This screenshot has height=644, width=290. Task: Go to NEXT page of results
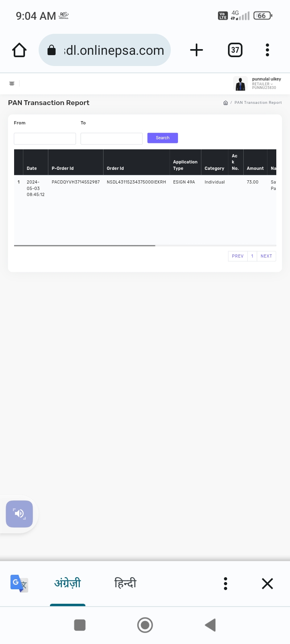tap(266, 256)
